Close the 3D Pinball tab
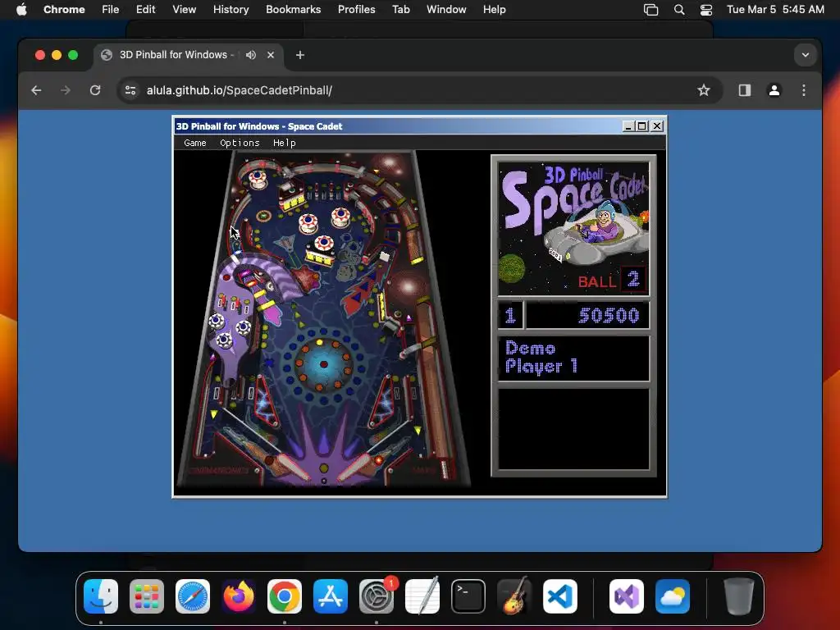This screenshot has height=630, width=840. 271,55
